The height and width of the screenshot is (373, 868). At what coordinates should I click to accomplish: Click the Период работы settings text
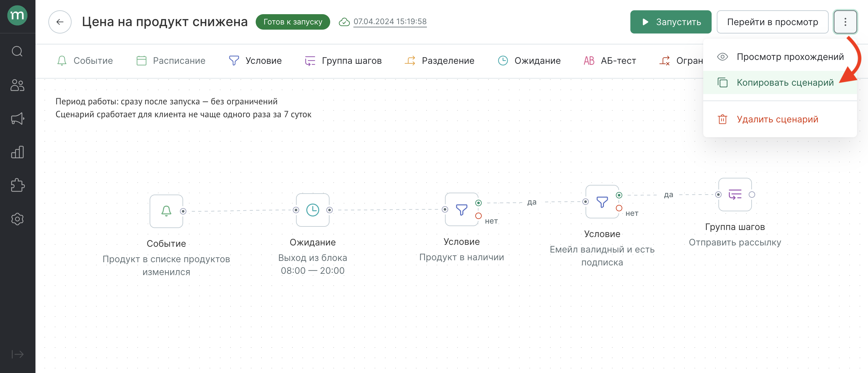pos(166,101)
